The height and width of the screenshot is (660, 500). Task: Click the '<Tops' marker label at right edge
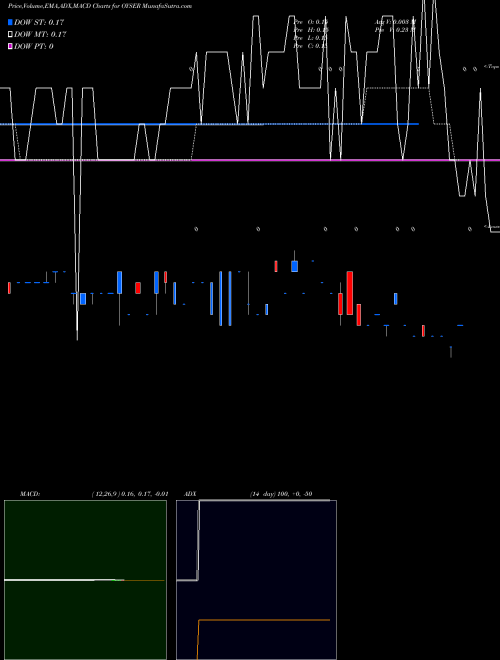491,67
